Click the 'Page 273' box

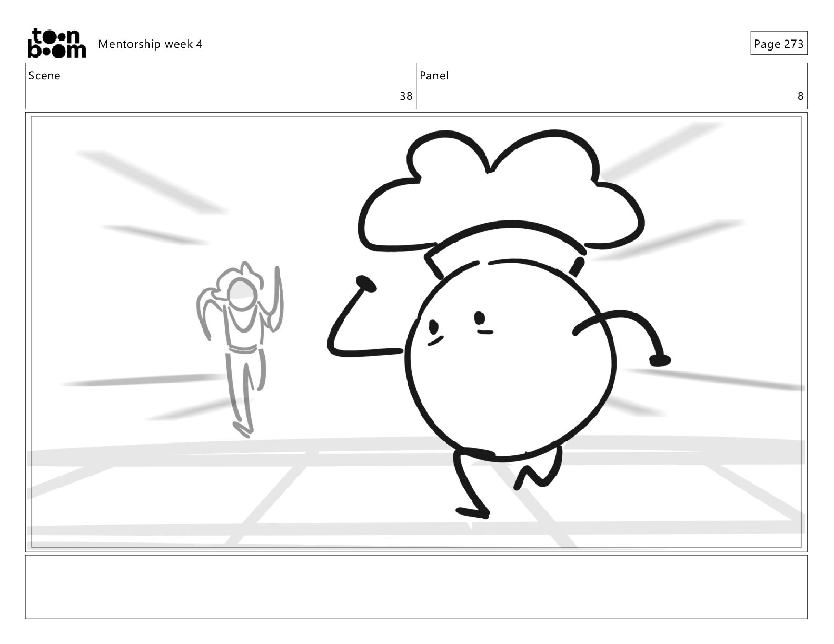click(x=779, y=43)
